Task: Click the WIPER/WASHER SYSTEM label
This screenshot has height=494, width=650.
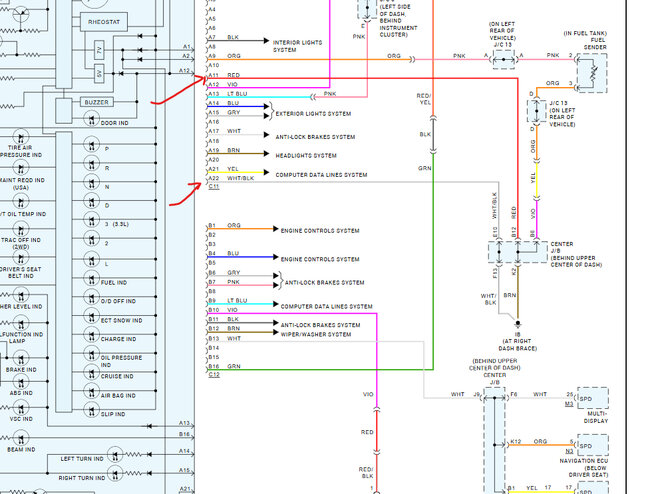Action: 316,334
